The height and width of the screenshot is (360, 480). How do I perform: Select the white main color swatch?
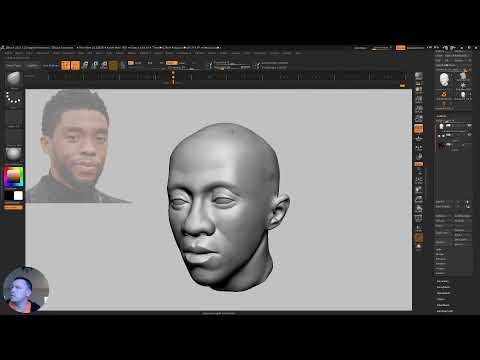[x=18, y=196]
